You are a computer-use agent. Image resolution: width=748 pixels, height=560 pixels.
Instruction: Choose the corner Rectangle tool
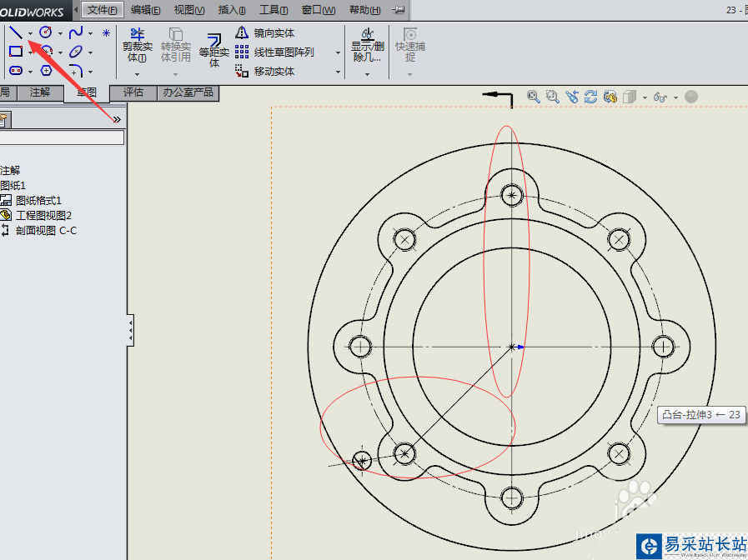[x=16, y=52]
